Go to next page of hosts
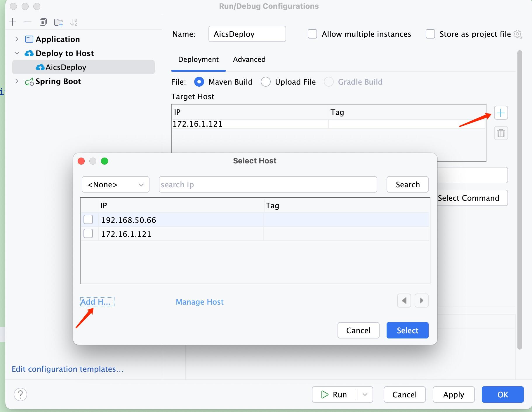 (x=421, y=301)
